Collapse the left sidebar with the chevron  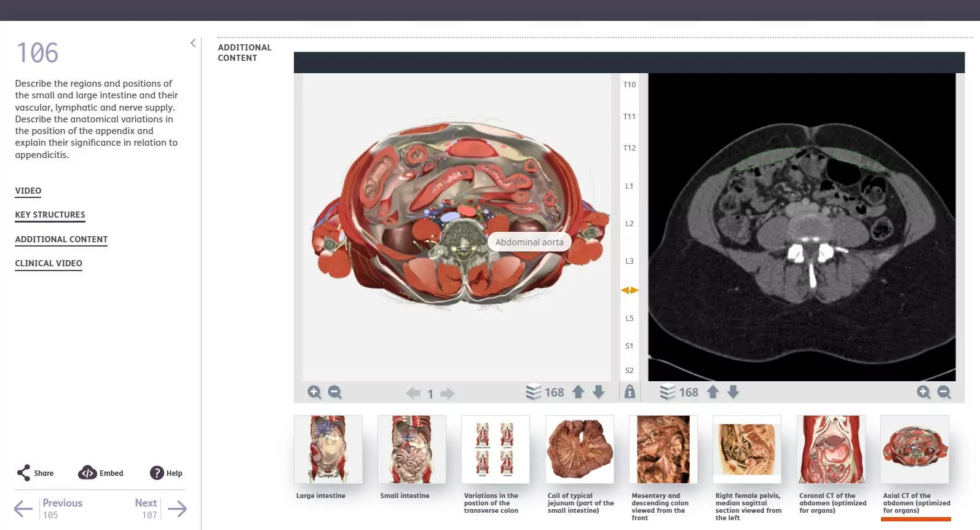coord(193,43)
